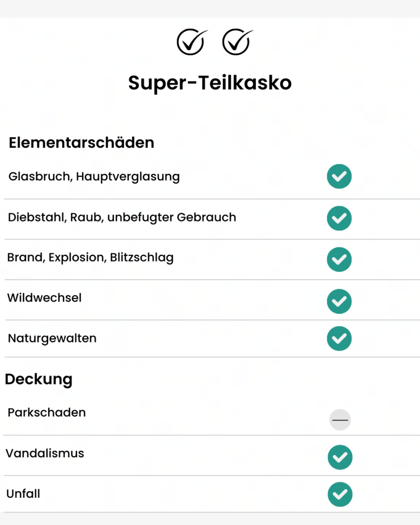Click the green check next to Vandalismus
This screenshot has width=420, height=525.
[x=340, y=457]
